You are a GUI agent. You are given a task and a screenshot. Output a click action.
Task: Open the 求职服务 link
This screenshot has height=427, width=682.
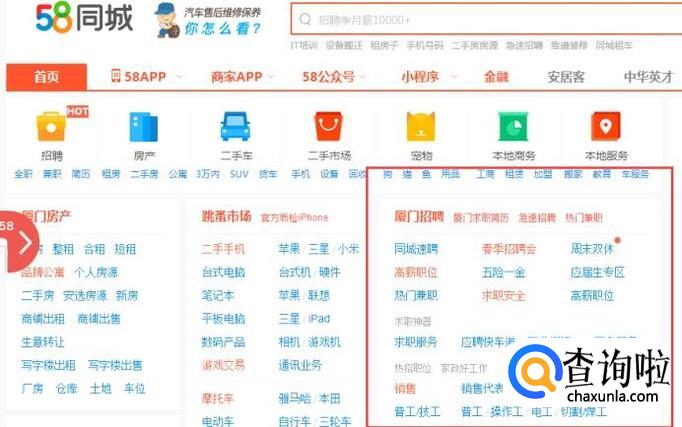(416, 342)
